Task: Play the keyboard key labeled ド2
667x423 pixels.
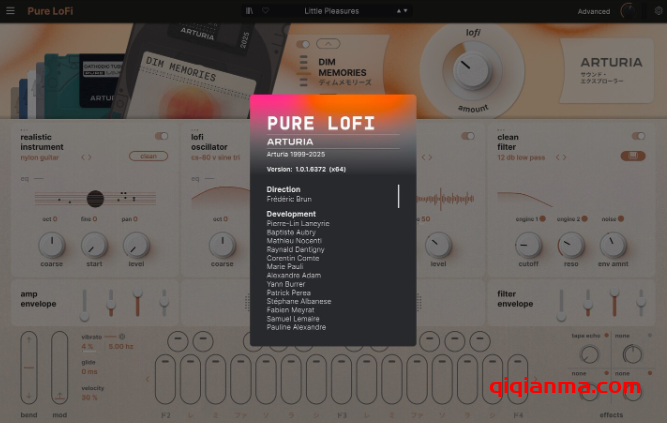Action: [165, 379]
